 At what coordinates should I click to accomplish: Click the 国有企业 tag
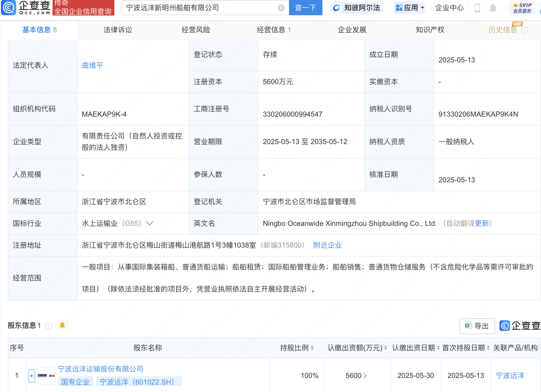pyautogui.click(x=76, y=382)
